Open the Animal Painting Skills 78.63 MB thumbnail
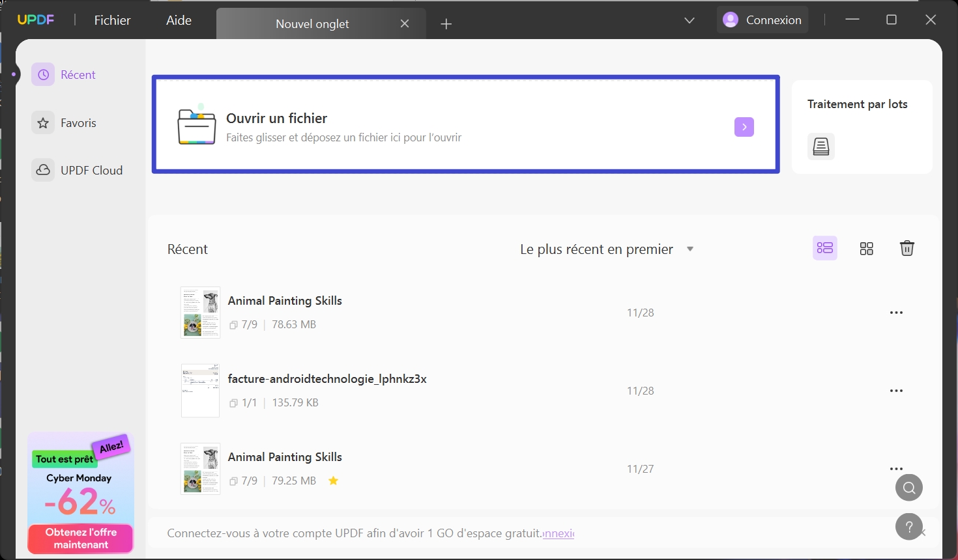The image size is (958, 560). coord(200,313)
